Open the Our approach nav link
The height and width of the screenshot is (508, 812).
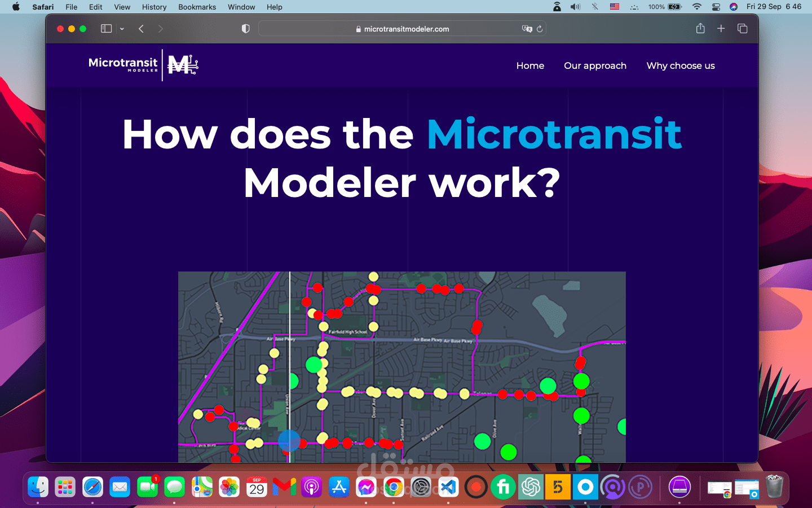tap(595, 65)
